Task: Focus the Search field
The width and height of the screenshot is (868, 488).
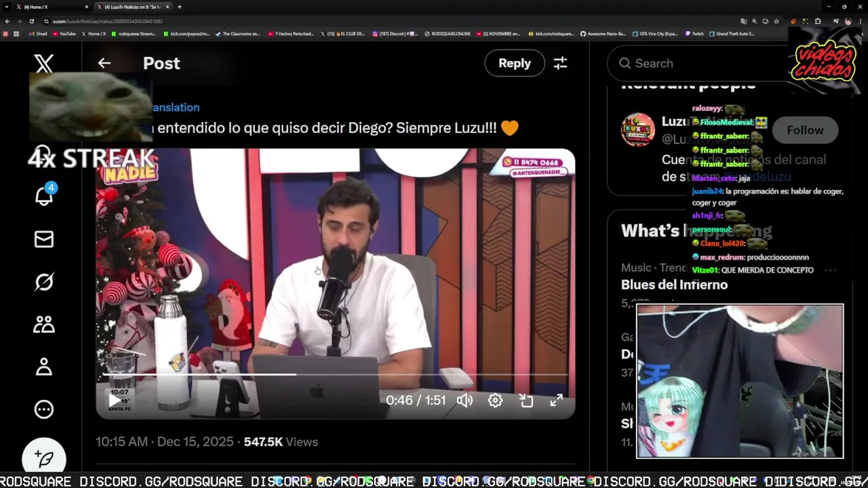Action: [698, 63]
